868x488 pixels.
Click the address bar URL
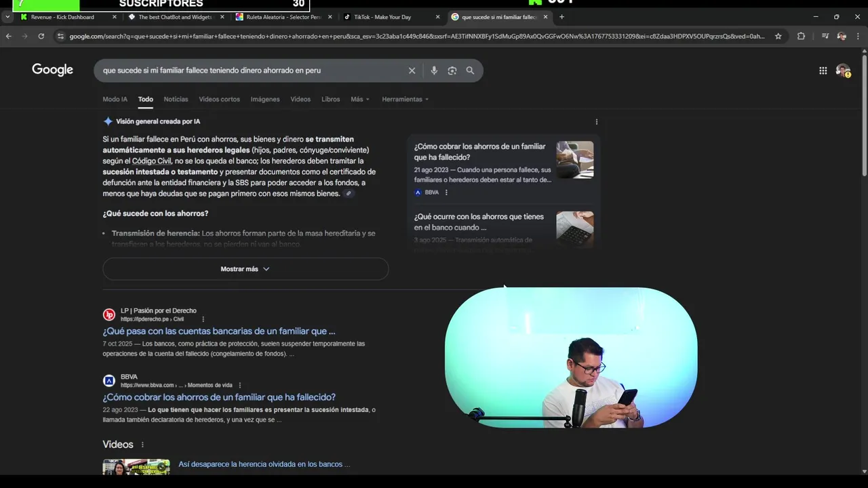[416, 36]
